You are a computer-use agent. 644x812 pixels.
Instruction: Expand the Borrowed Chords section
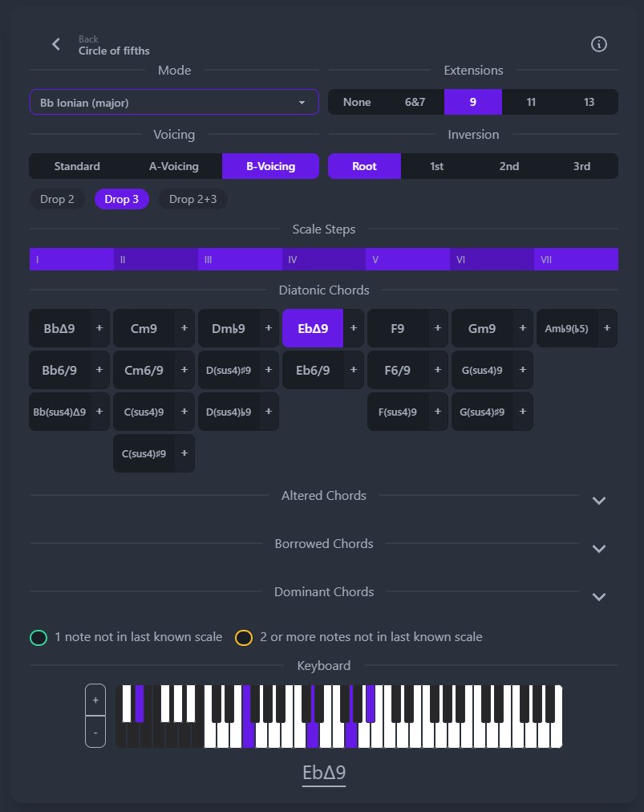point(599,548)
